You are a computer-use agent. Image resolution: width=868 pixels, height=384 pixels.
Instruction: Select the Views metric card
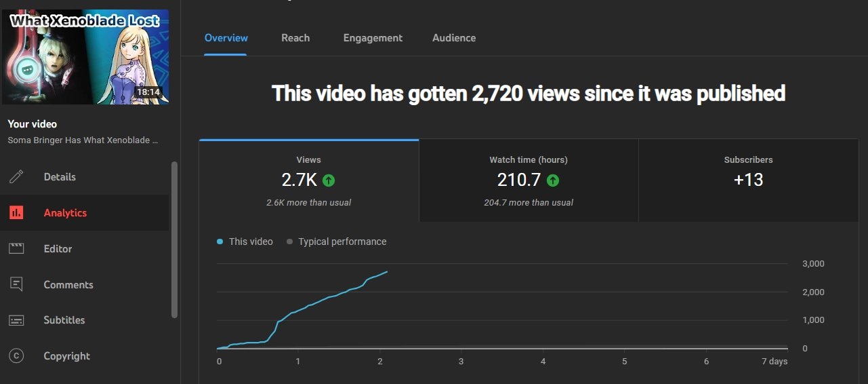tap(309, 180)
